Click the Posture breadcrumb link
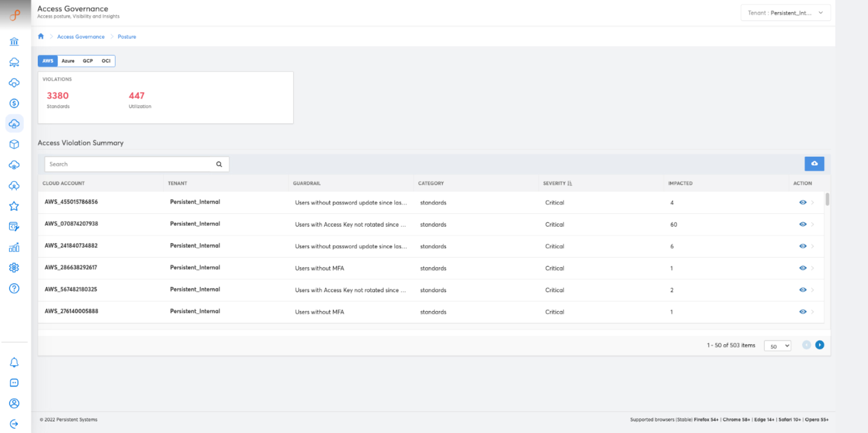Screen dimensions: 868x433 pyautogui.click(x=127, y=37)
